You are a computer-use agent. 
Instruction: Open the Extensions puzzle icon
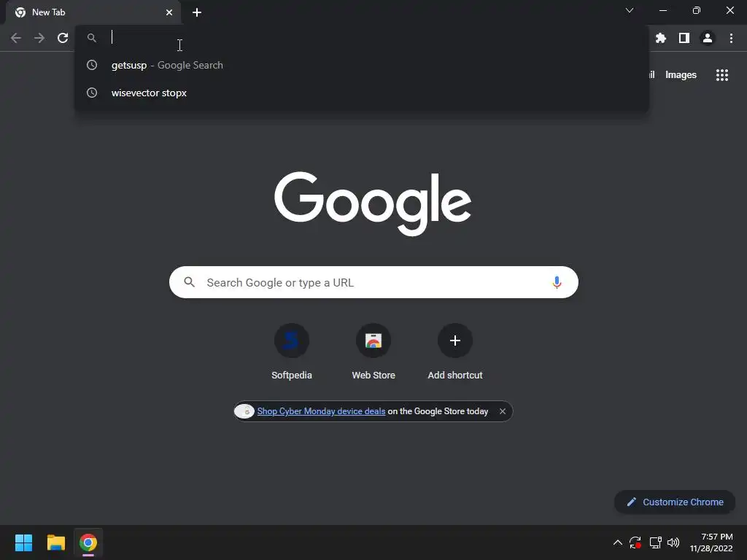[x=661, y=38]
